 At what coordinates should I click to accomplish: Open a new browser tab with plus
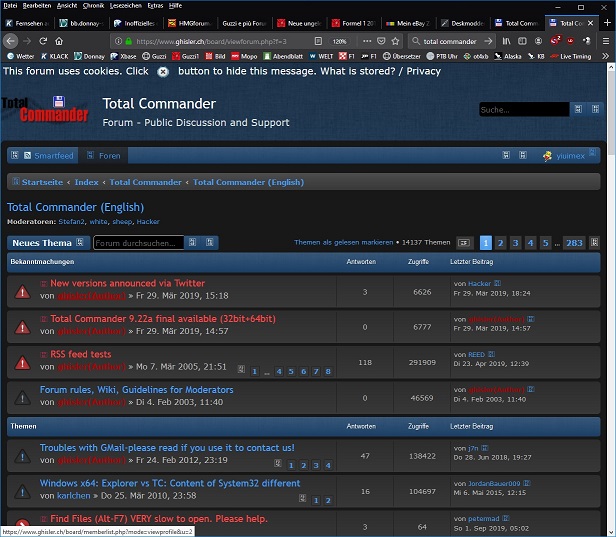(607, 23)
